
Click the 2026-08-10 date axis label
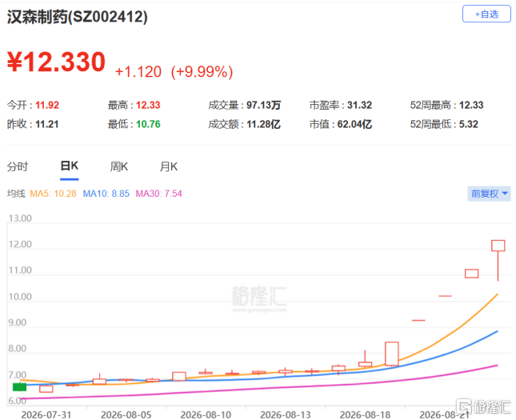point(206,414)
